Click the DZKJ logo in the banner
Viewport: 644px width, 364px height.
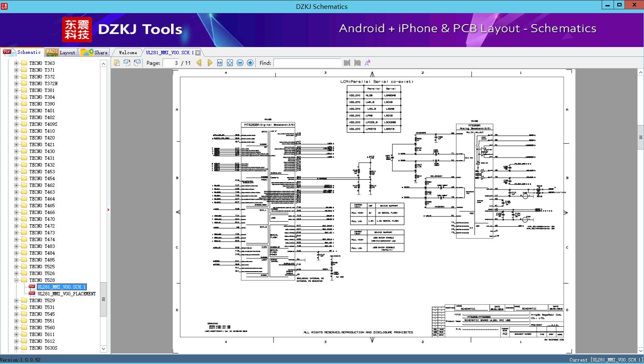(x=77, y=29)
